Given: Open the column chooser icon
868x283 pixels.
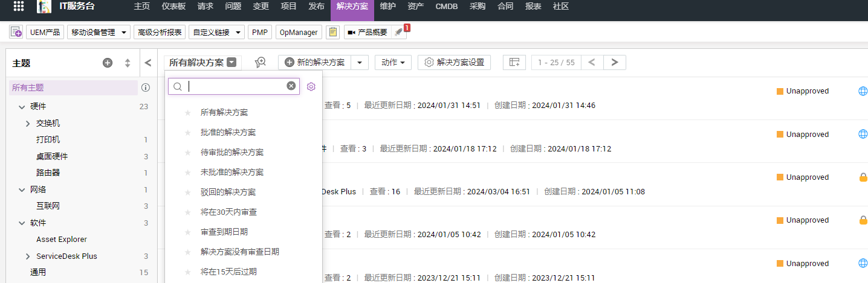Looking at the screenshot, I should tap(514, 62).
